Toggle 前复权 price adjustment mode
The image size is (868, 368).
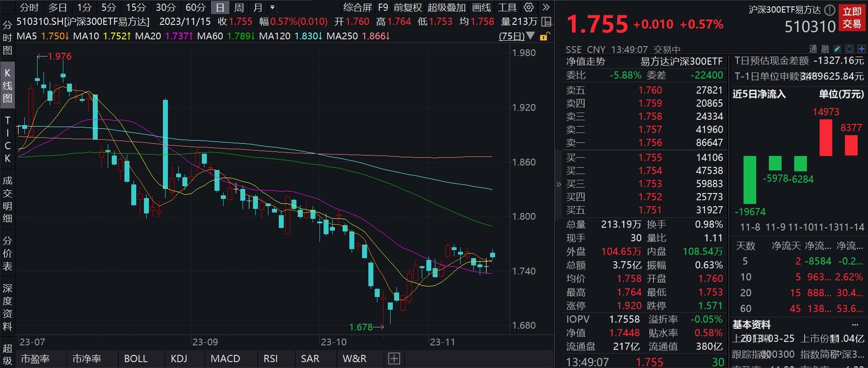click(408, 8)
